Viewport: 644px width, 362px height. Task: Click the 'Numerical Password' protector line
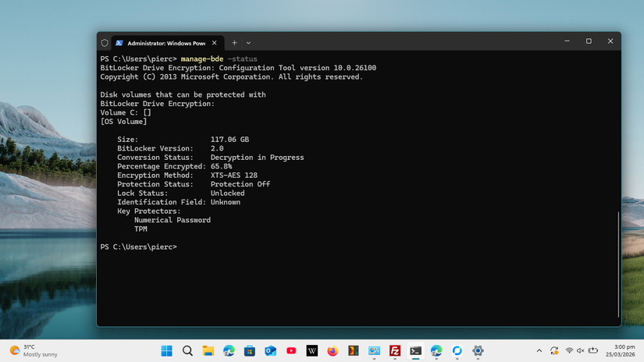(x=173, y=220)
